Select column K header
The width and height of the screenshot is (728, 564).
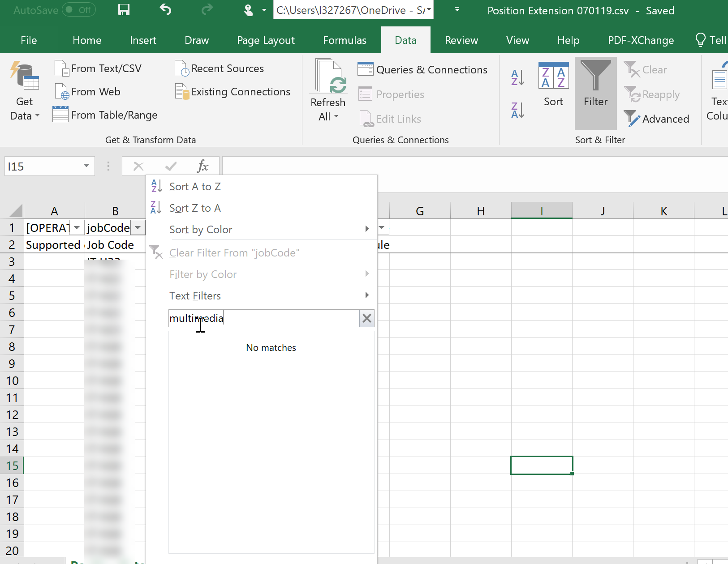(x=663, y=211)
